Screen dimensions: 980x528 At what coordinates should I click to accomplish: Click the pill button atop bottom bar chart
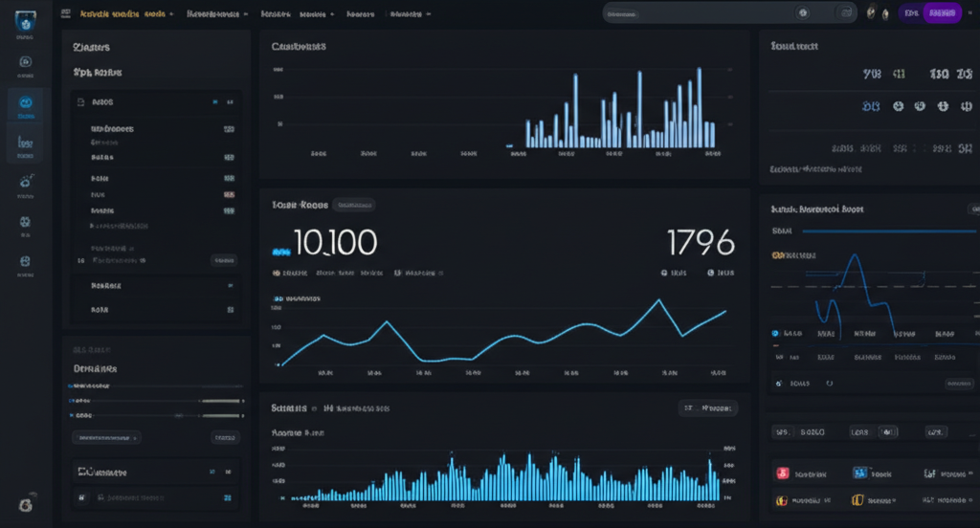(x=708, y=407)
